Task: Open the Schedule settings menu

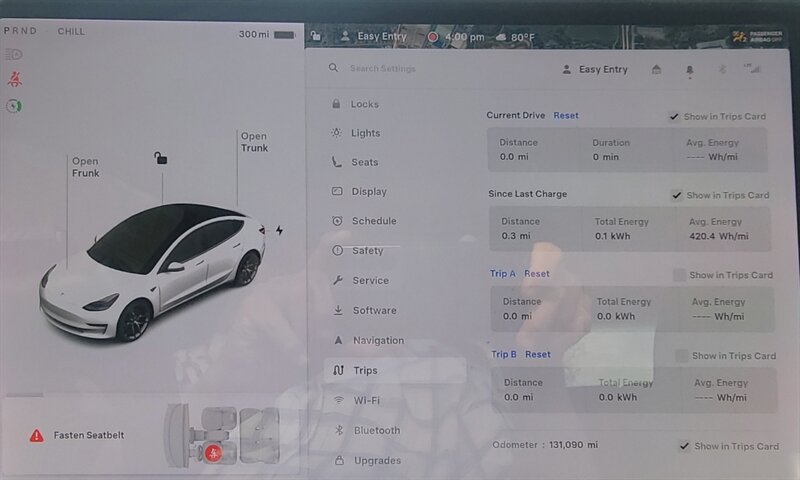Action: click(x=364, y=221)
